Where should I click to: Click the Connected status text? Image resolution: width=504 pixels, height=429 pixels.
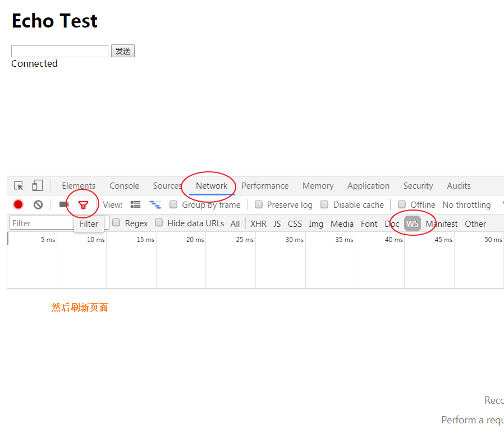click(x=34, y=63)
